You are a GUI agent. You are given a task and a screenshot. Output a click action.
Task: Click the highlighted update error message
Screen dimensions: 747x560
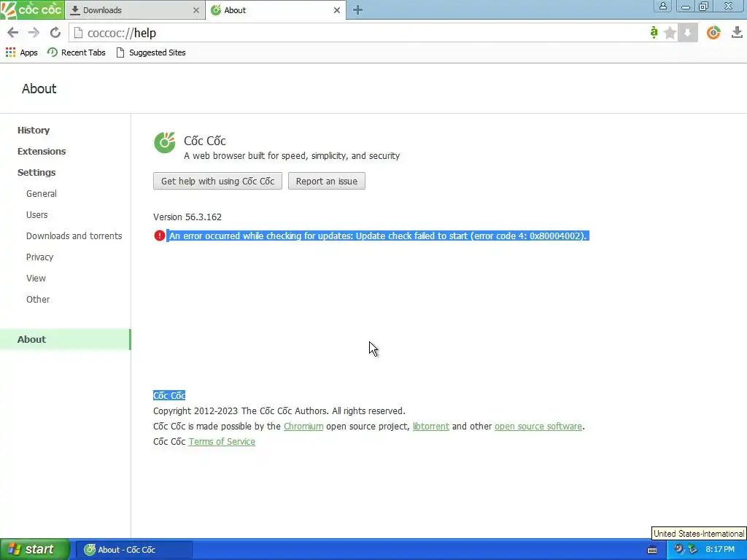(378, 236)
